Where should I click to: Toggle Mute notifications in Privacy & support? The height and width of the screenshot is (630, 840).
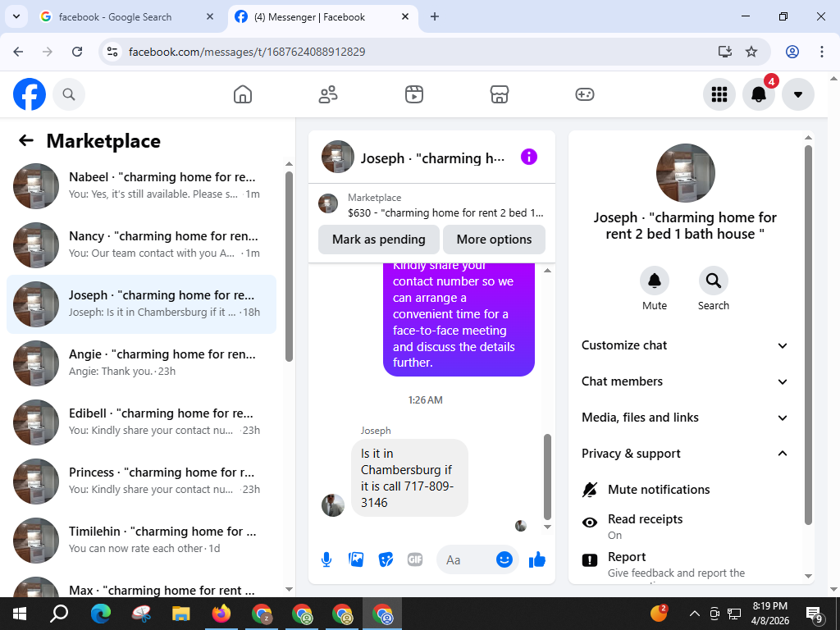point(685,490)
